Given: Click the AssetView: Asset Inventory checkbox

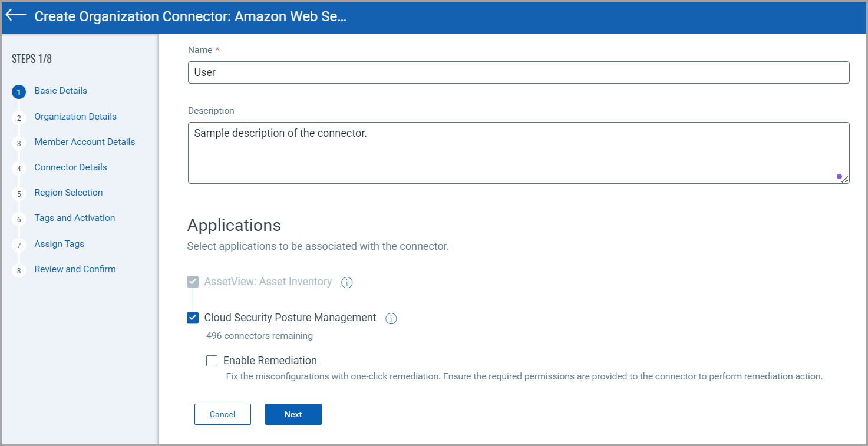Looking at the screenshot, I should click(193, 282).
